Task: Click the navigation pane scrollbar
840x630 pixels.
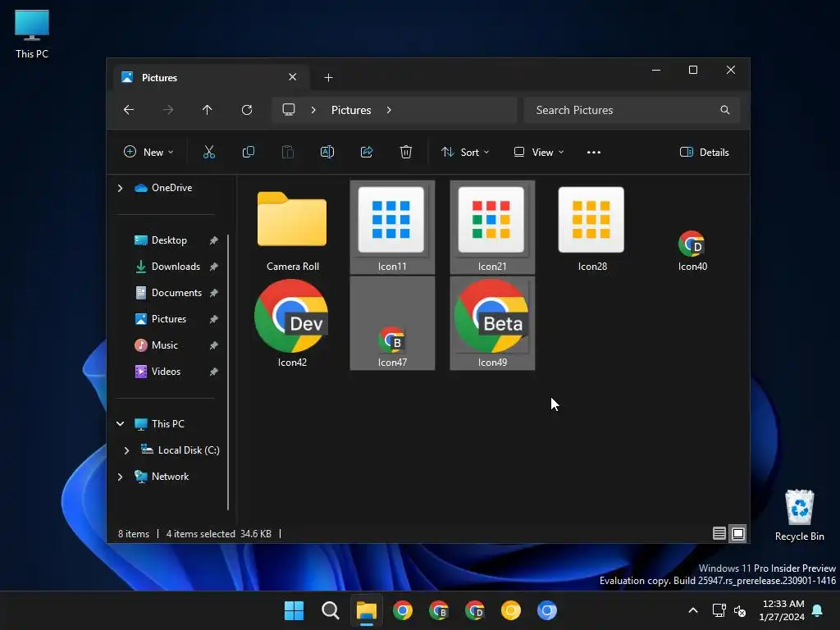Action: pyautogui.click(x=228, y=372)
